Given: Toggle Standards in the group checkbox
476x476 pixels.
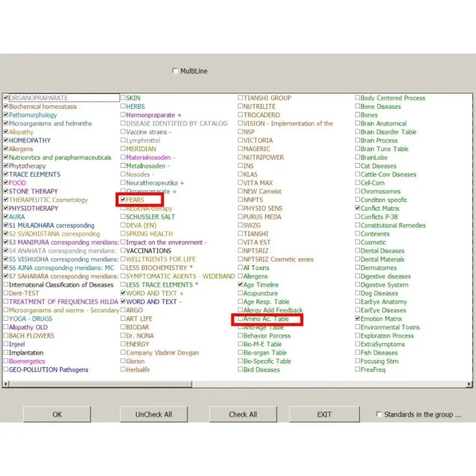Looking at the screenshot, I should coord(380,414).
